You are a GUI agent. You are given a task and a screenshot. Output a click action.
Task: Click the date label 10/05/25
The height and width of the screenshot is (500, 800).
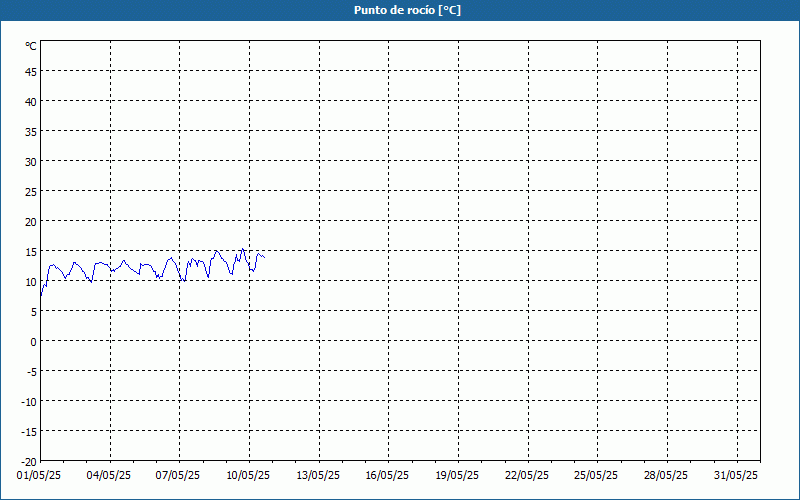tap(248, 476)
